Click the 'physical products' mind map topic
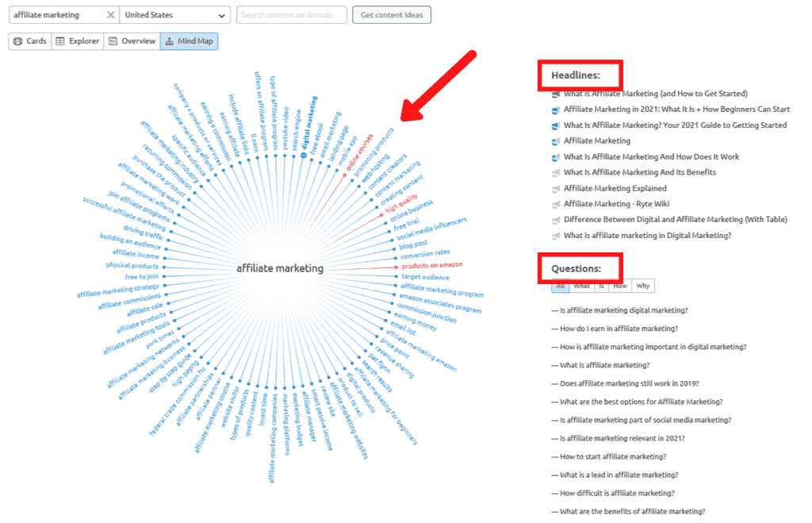This screenshot has width=812, height=523. [x=132, y=265]
